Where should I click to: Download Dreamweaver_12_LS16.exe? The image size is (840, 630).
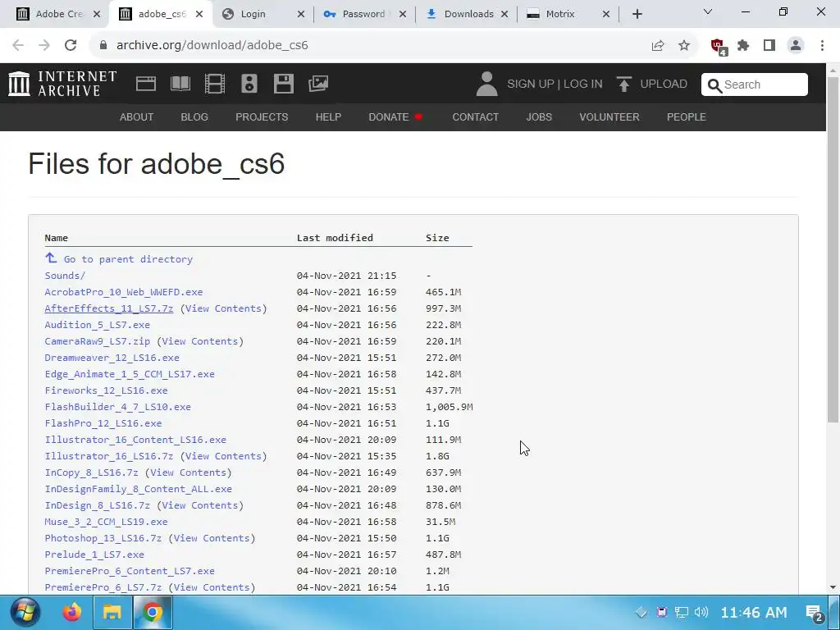click(112, 358)
